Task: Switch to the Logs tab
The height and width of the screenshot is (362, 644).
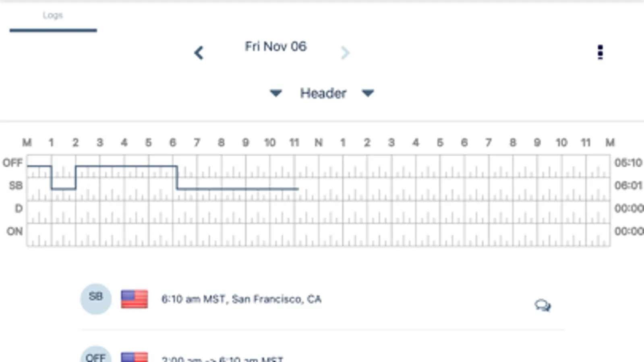Action: click(53, 16)
